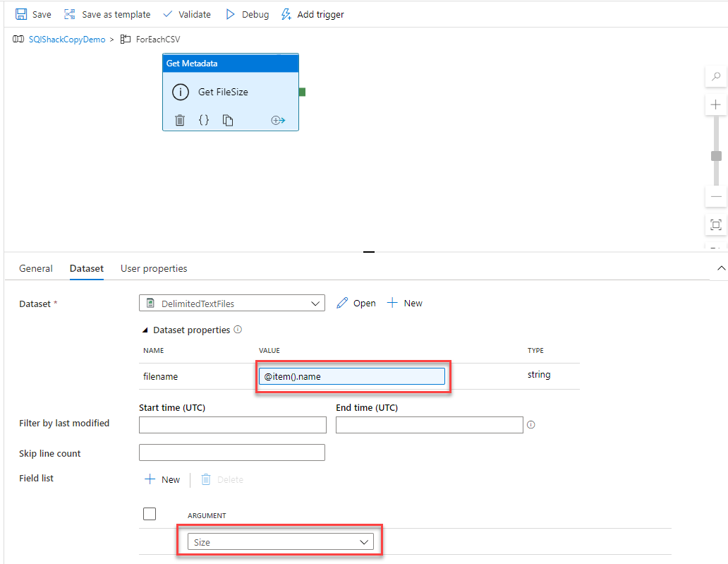Screen dimensions: 728x564
Task: Click Debug in the toolbar
Action: pyautogui.click(x=247, y=14)
